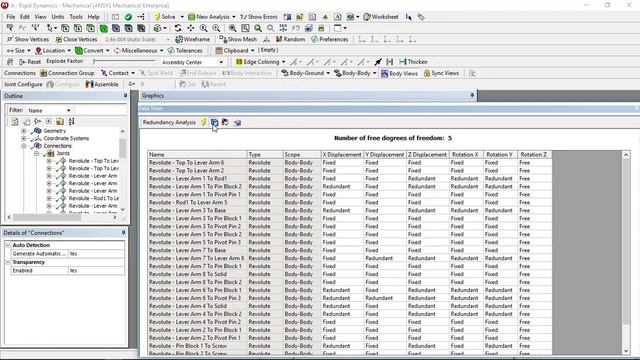Click the last icon in Redundancy Analysis toolbar
Viewport: 640px width, 360px height.
coord(237,122)
